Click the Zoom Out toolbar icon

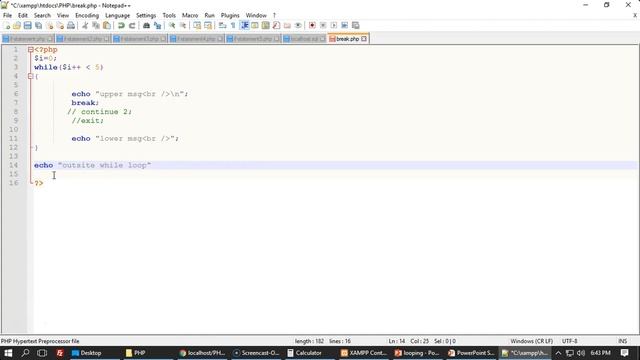click(x=183, y=25)
